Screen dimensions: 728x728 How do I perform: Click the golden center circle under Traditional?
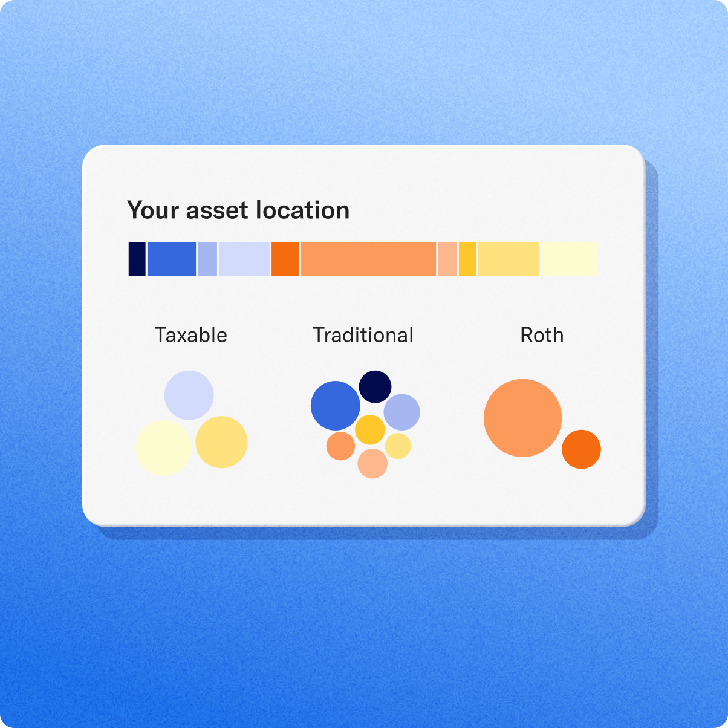click(x=369, y=430)
